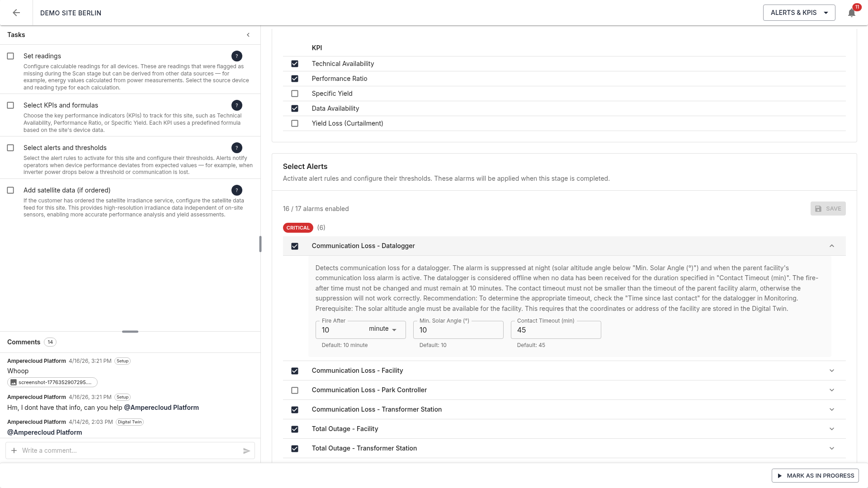Collapse the Tasks panel chevron
Screen dimensions: 868x488
coord(248,35)
